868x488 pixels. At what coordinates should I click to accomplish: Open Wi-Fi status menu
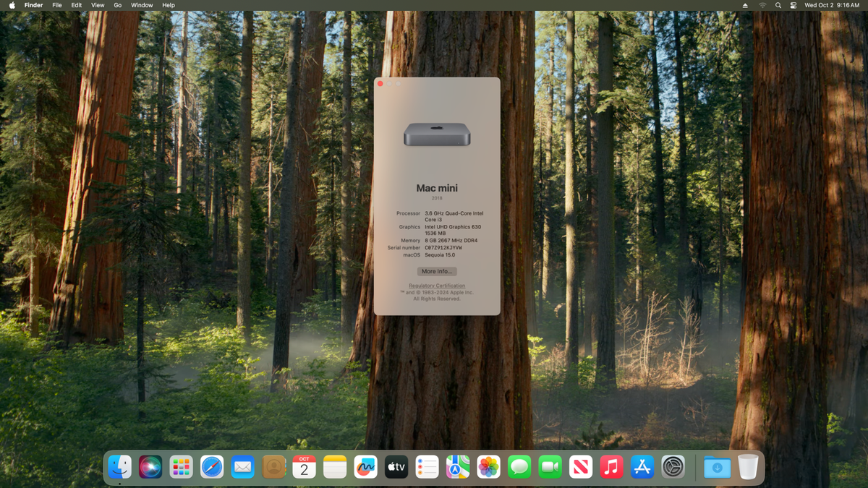762,5
